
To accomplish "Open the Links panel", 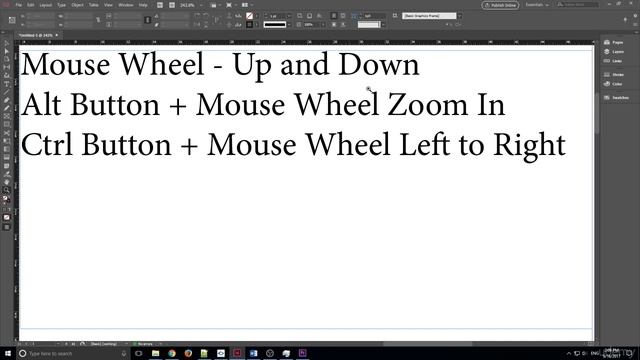I will 614,61.
